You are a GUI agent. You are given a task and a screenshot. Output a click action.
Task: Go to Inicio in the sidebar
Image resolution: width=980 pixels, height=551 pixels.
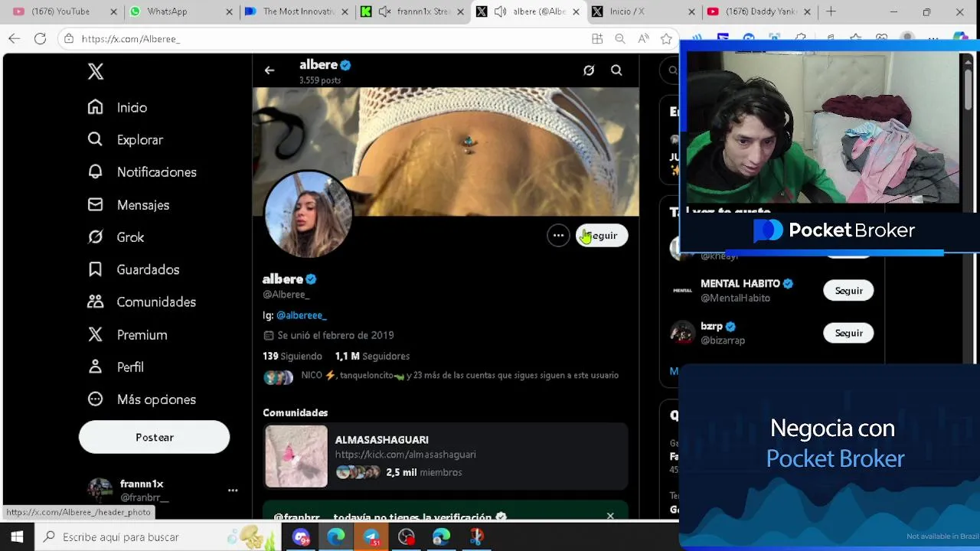tap(117, 108)
